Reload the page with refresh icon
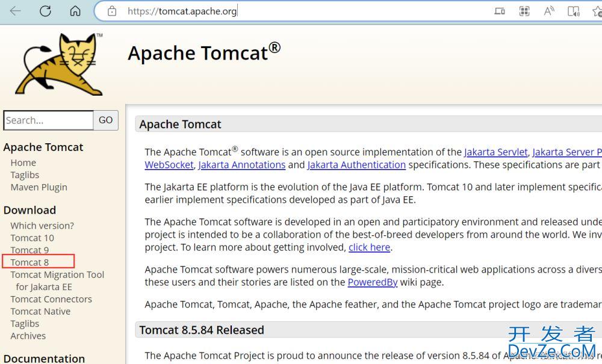 point(45,11)
